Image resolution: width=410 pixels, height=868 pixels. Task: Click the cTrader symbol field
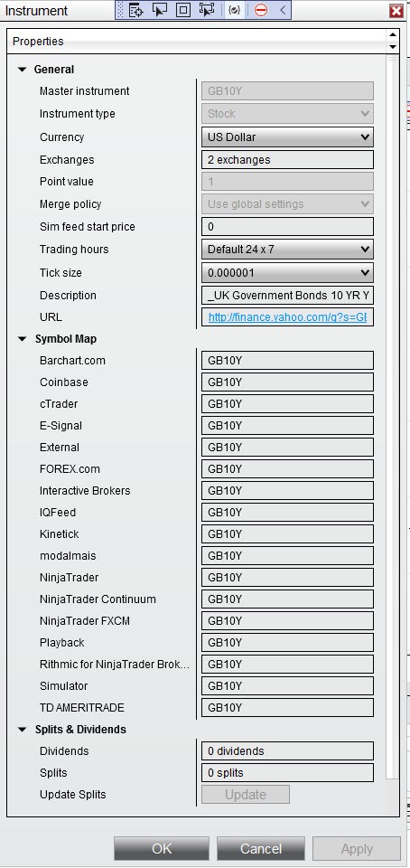click(287, 403)
